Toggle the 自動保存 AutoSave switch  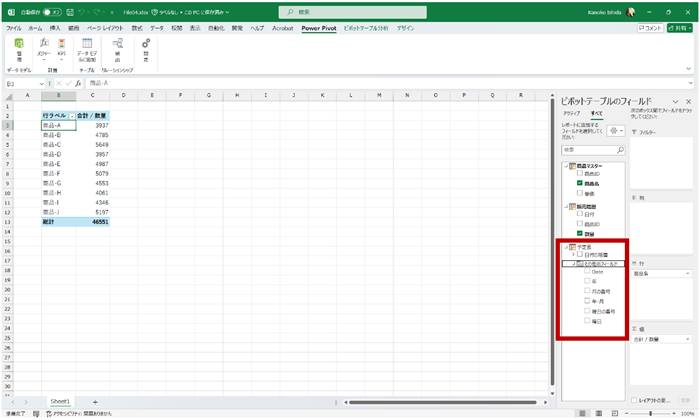click(48, 12)
